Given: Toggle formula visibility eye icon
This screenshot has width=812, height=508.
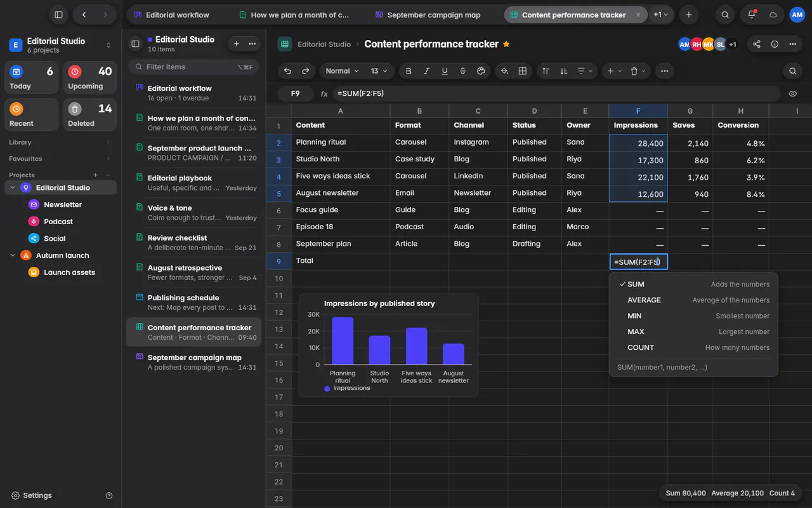Looking at the screenshot, I should pos(792,93).
